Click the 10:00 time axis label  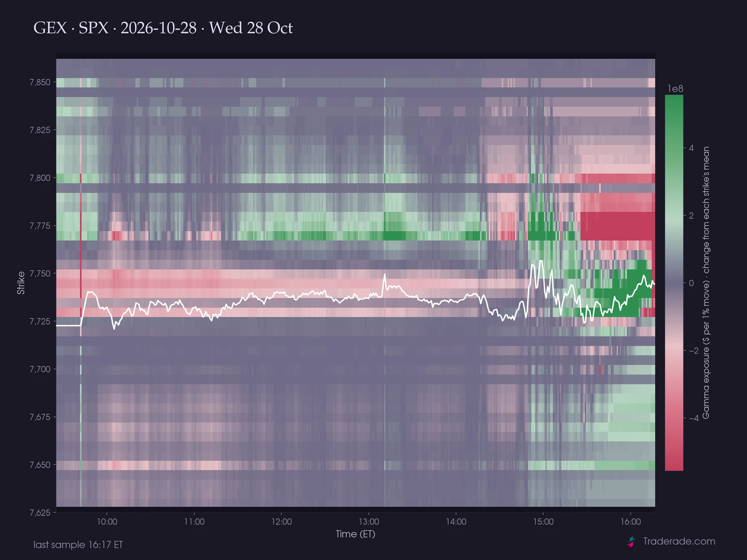[107, 522]
